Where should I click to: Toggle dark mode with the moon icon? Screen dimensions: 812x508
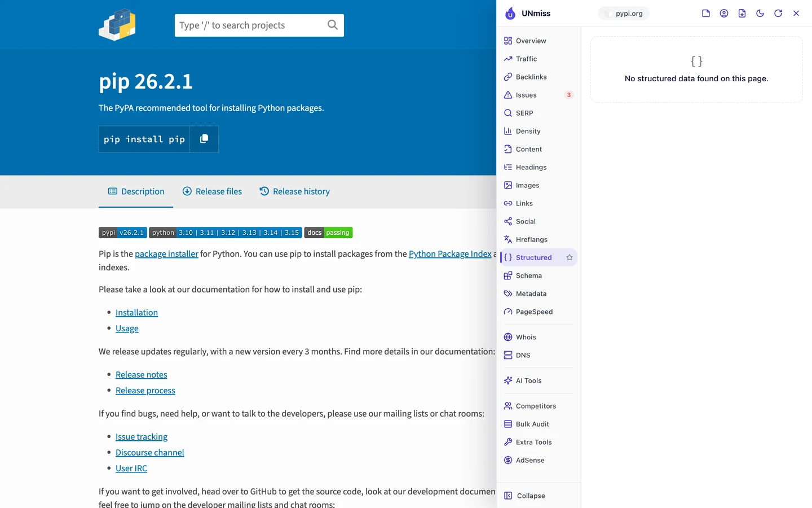(x=760, y=14)
